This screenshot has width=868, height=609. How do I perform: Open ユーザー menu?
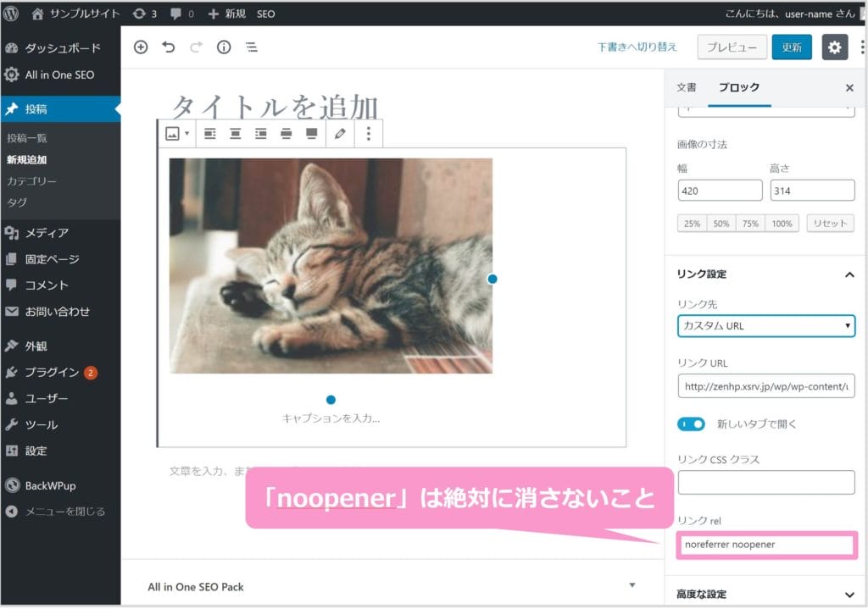(x=60, y=399)
